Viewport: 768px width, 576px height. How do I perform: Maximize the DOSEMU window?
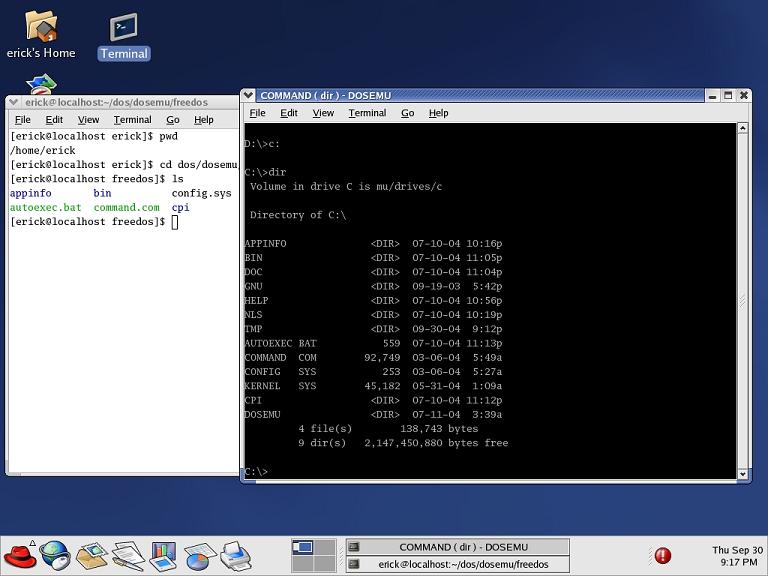(x=728, y=96)
